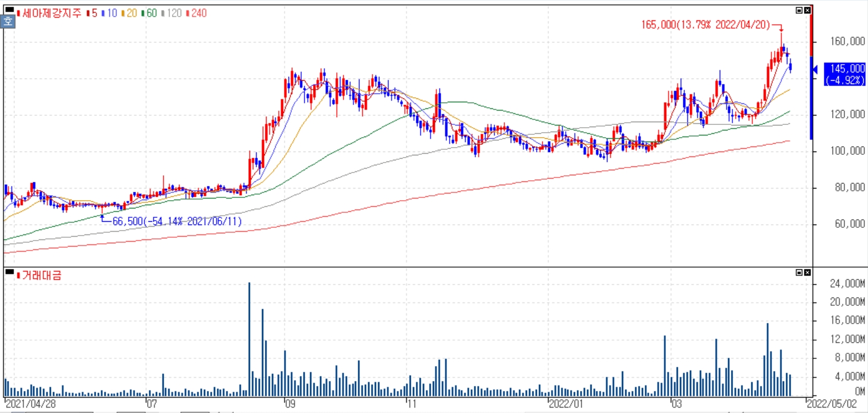Click the high annotation 165,000(13.79% 2022/04/20)
868x413 pixels.
click(705, 25)
